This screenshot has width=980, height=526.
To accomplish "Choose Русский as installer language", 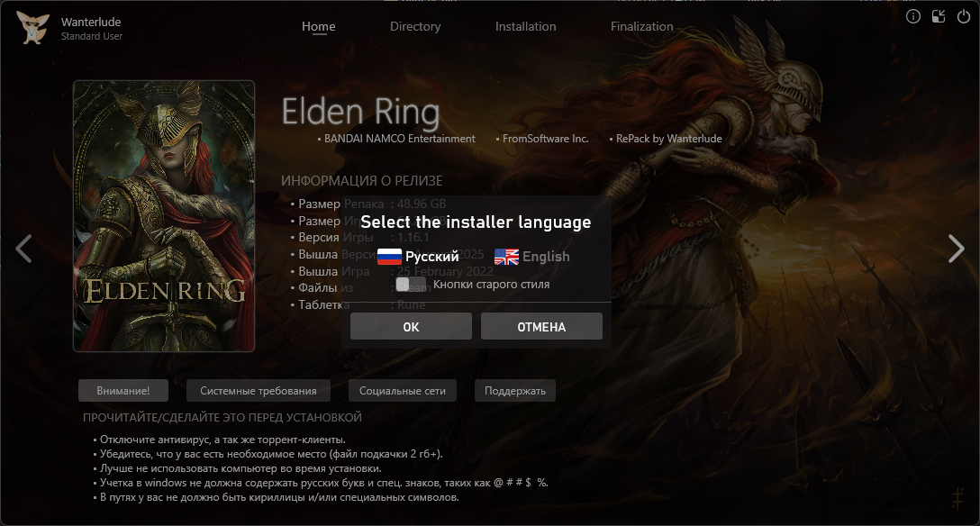I will point(431,257).
